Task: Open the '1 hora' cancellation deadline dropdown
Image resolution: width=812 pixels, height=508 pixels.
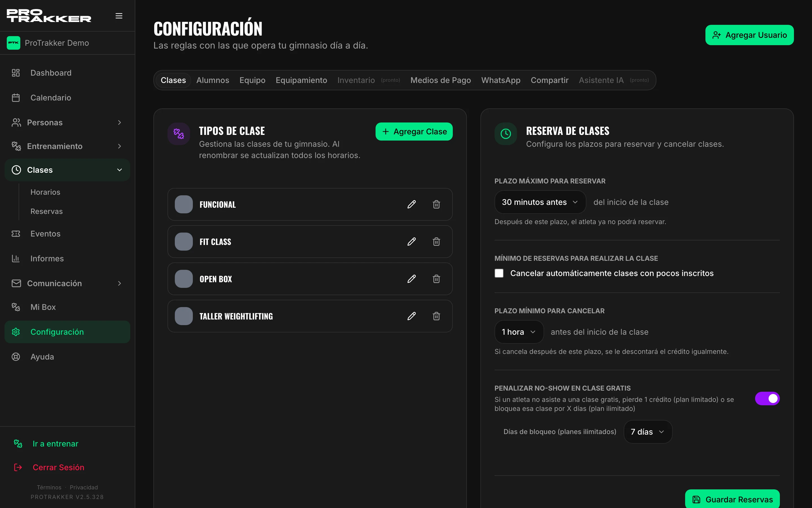Action: [x=519, y=332]
